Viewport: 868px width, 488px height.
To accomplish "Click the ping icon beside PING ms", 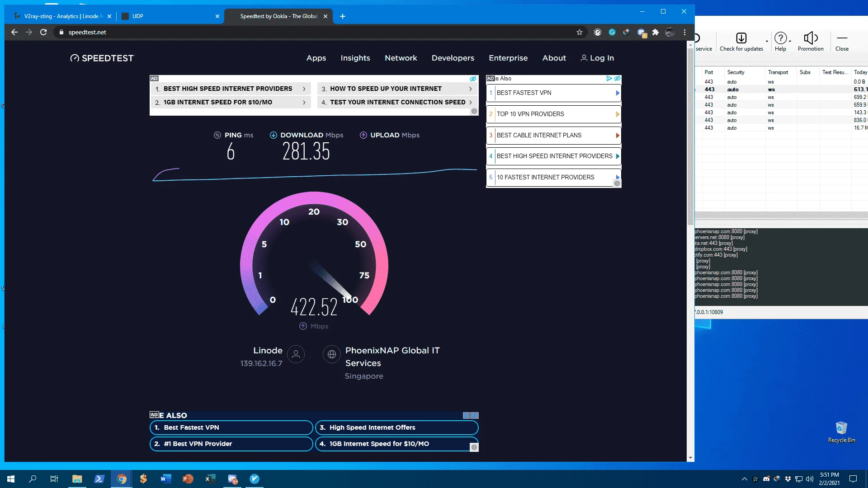I will pyautogui.click(x=217, y=135).
